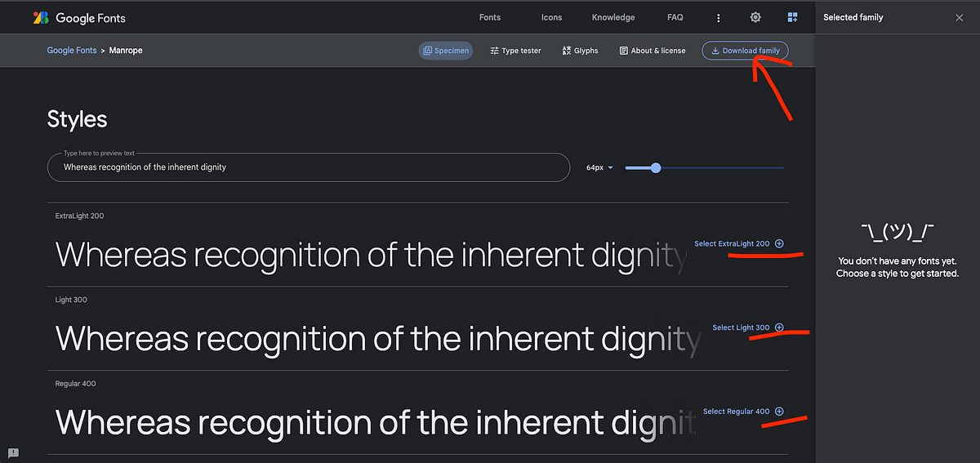The height and width of the screenshot is (463, 980).
Task: Click the Download family button
Action: pyautogui.click(x=746, y=51)
